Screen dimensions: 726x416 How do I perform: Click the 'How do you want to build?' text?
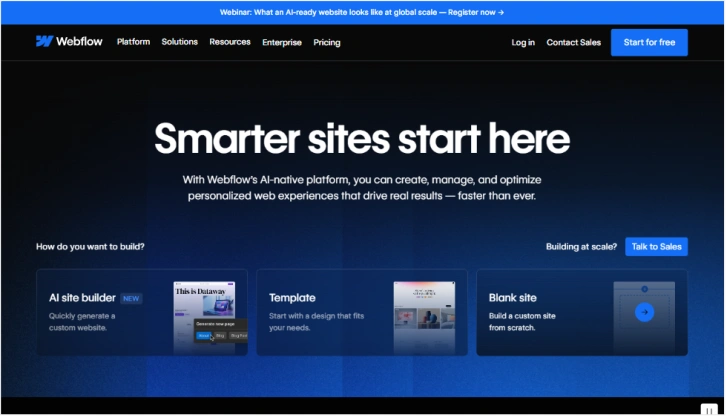[x=90, y=246]
